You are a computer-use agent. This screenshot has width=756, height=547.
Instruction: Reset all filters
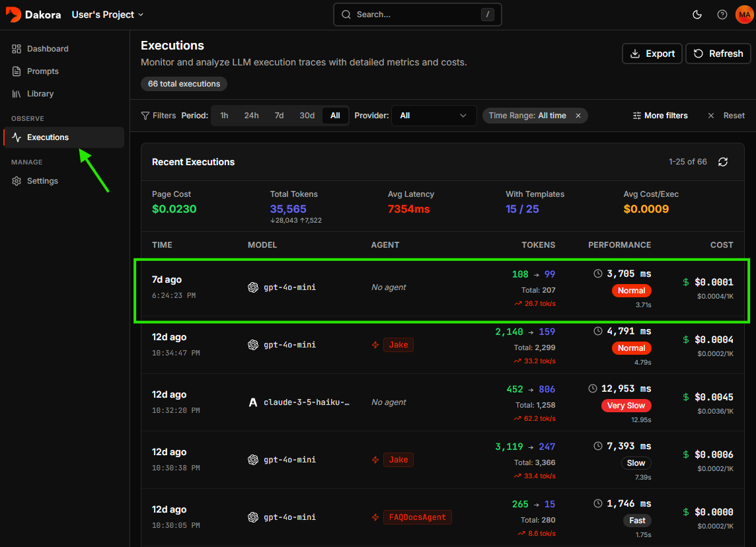click(726, 116)
